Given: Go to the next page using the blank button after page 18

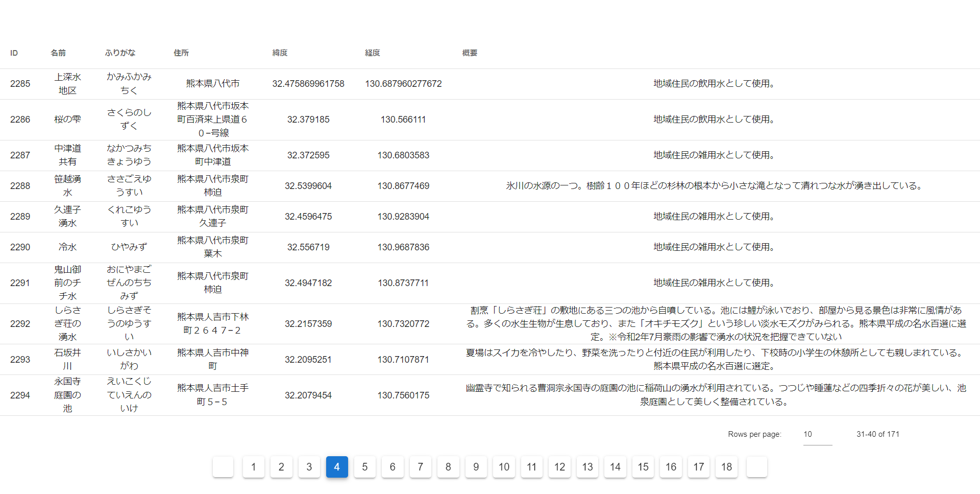Looking at the screenshot, I should [x=756, y=467].
